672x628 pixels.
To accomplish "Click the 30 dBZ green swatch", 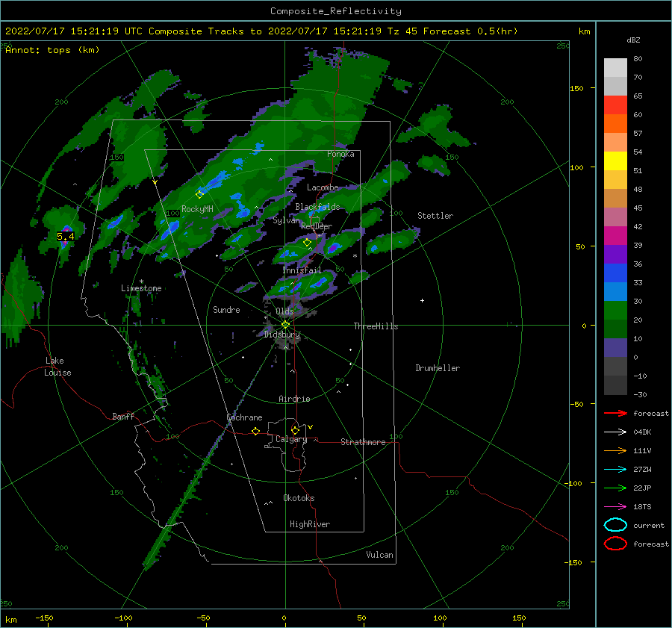I will (x=615, y=310).
